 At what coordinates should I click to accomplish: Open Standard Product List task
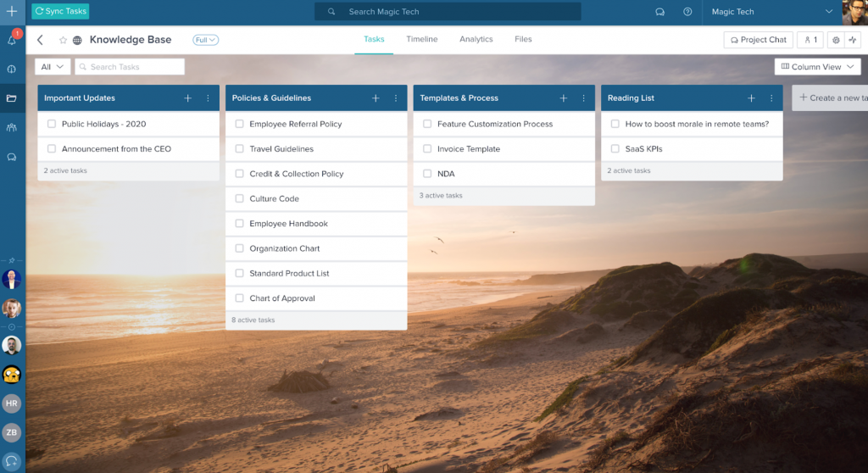coord(316,273)
